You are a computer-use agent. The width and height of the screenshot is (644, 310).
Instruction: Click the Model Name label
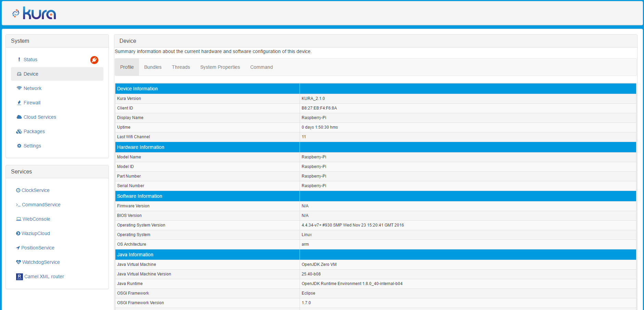coord(129,157)
